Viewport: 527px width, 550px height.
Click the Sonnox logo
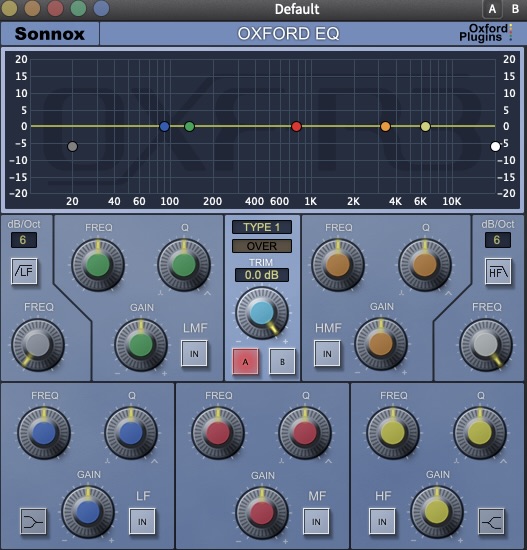click(50, 34)
